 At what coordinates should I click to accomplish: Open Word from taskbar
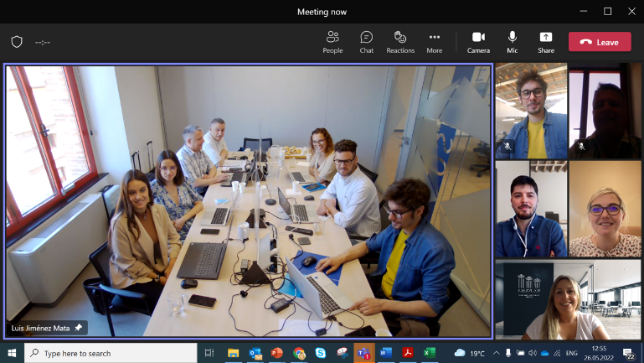[386, 353]
